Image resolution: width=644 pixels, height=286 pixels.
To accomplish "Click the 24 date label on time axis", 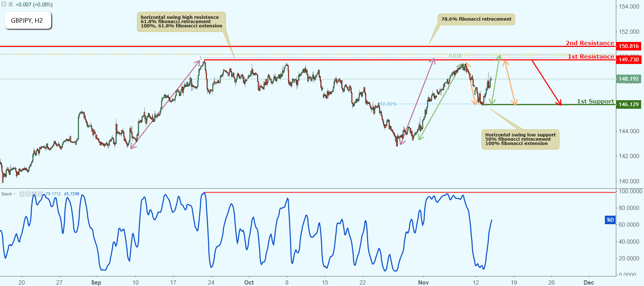I will [x=211, y=282].
